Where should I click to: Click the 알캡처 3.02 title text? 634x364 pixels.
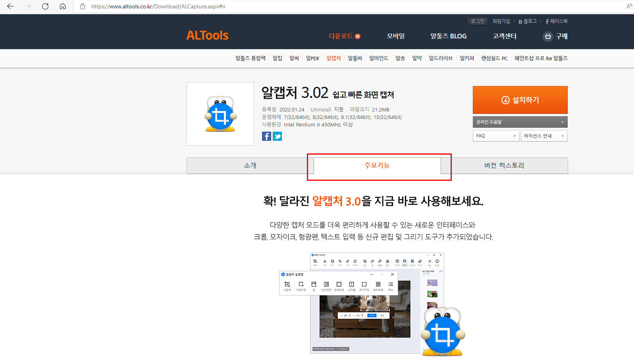(x=295, y=93)
